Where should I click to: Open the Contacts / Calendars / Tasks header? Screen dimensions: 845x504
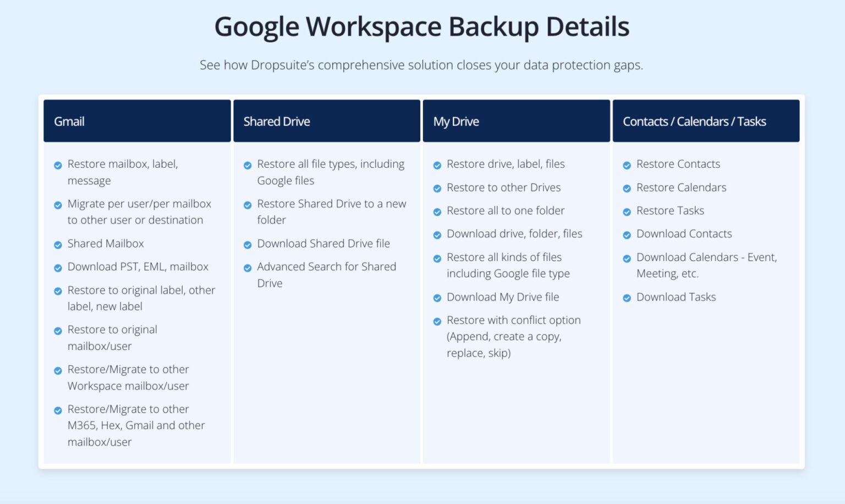click(x=706, y=121)
